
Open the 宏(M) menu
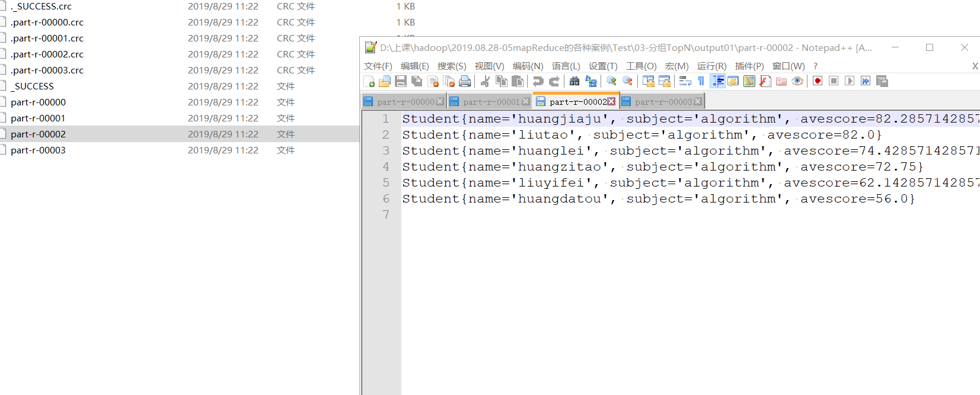677,66
